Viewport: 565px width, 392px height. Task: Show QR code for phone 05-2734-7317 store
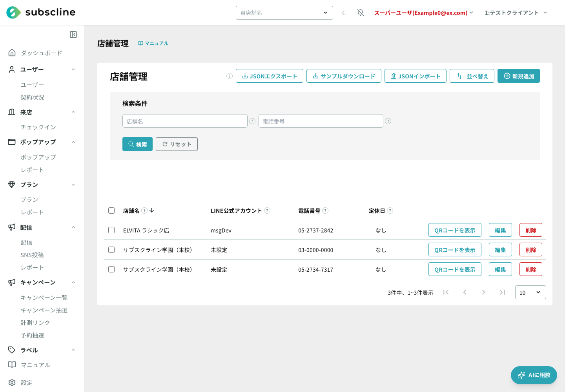[455, 269]
